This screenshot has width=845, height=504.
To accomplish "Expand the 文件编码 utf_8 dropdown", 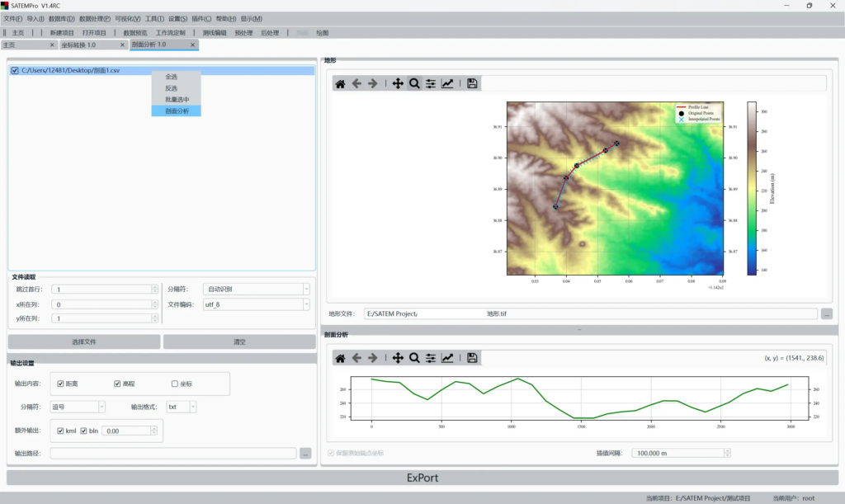I will [x=256, y=304].
